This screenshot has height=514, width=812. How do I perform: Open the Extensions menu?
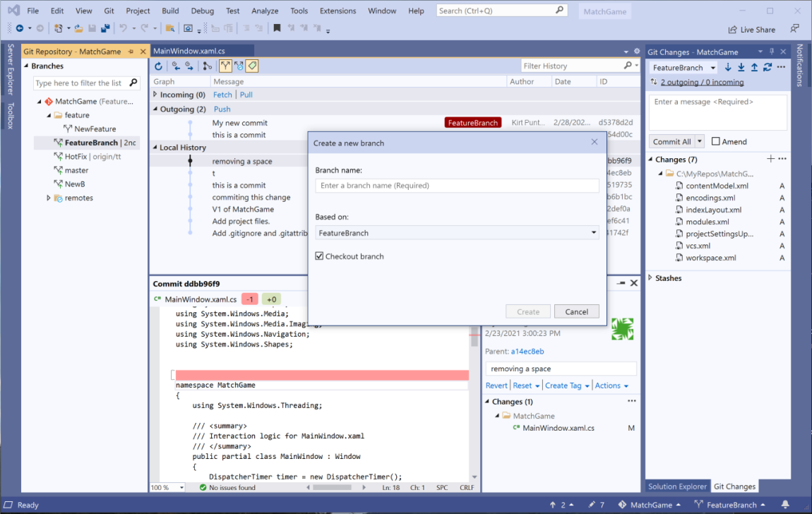coord(338,11)
